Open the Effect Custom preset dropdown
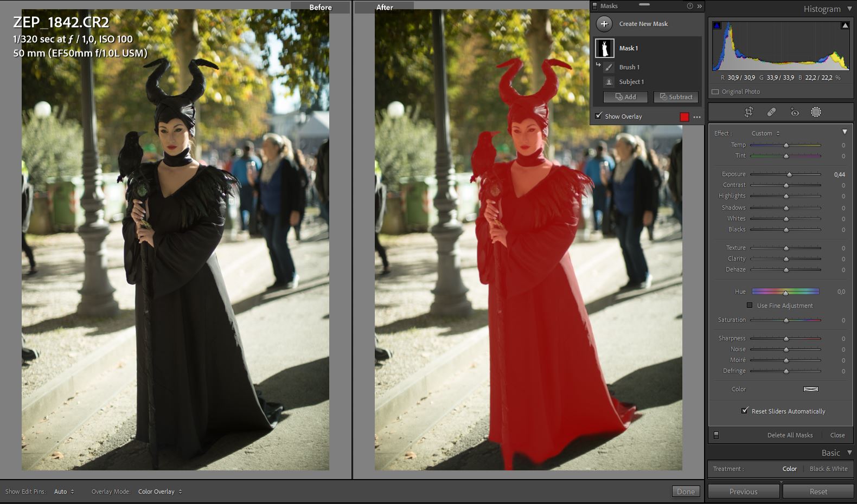857x504 pixels. pos(765,133)
